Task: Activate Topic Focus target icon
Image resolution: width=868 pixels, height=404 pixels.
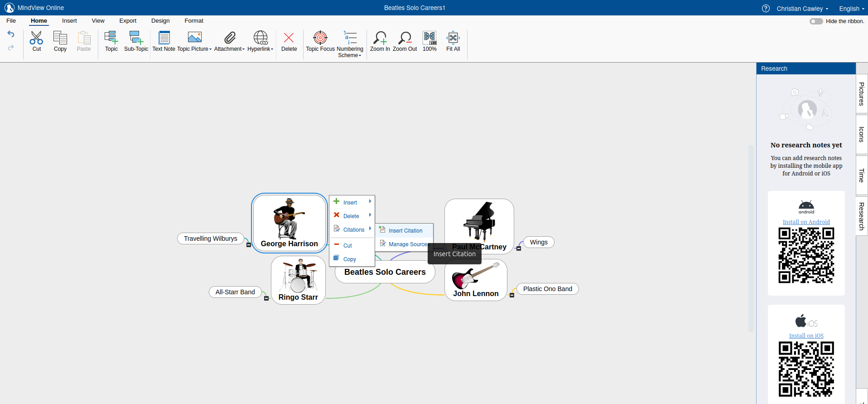Action: coord(320,38)
